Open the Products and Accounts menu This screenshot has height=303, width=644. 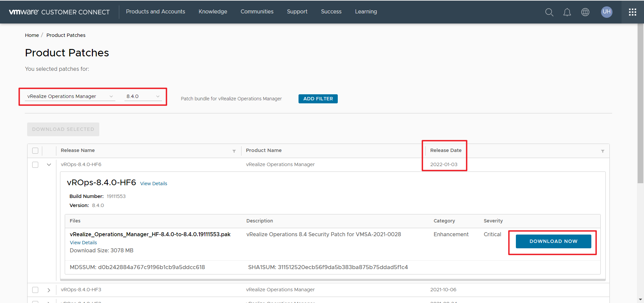155,11
